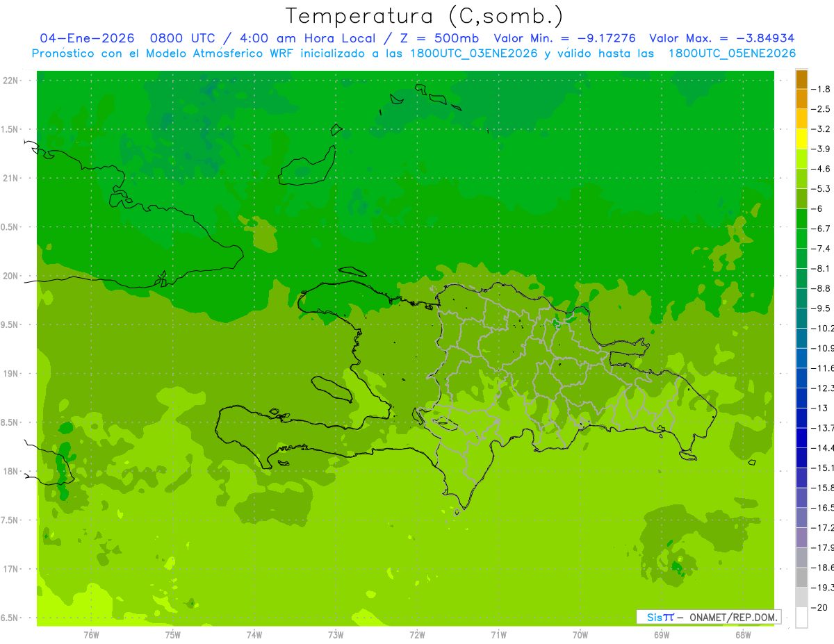Click the colorbar label '-13'

click(x=819, y=408)
